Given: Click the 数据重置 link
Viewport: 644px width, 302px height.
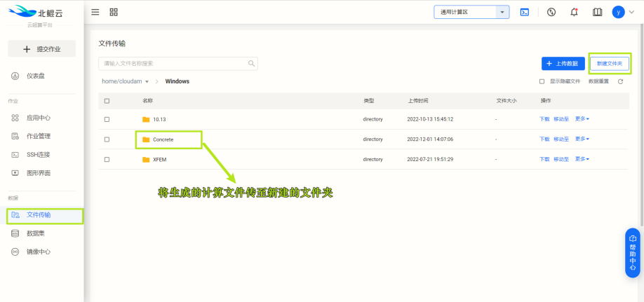Looking at the screenshot, I should click(x=598, y=82).
